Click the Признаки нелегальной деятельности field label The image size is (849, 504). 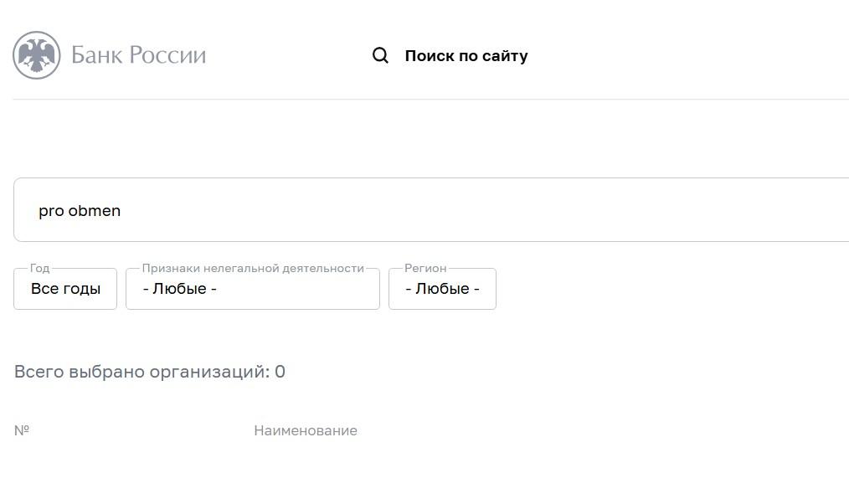coord(253,268)
